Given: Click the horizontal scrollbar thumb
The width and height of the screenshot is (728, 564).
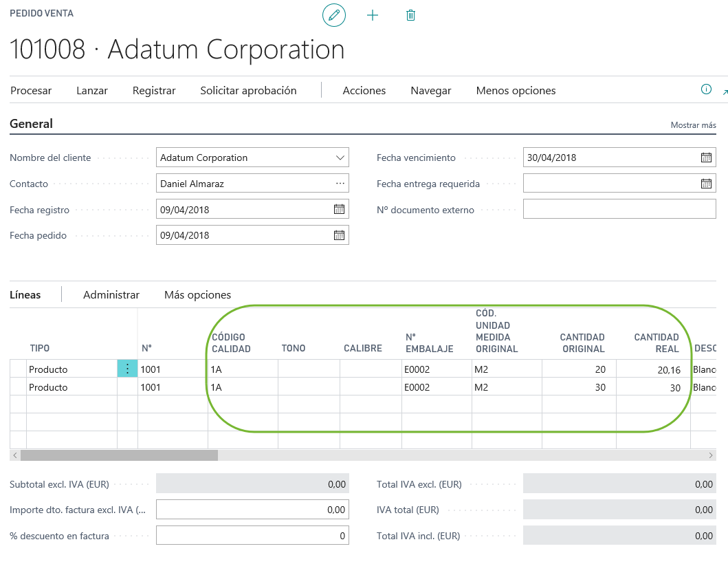Looking at the screenshot, I should [120, 455].
